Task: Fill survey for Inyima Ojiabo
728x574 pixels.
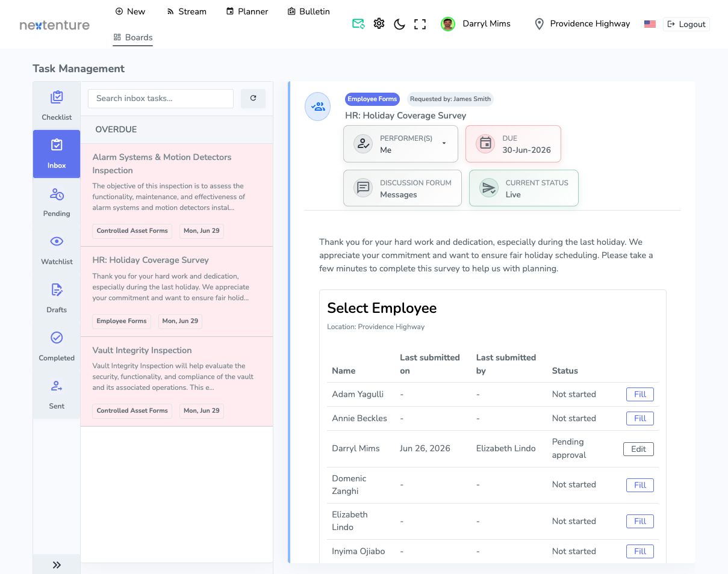Action: click(640, 551)
